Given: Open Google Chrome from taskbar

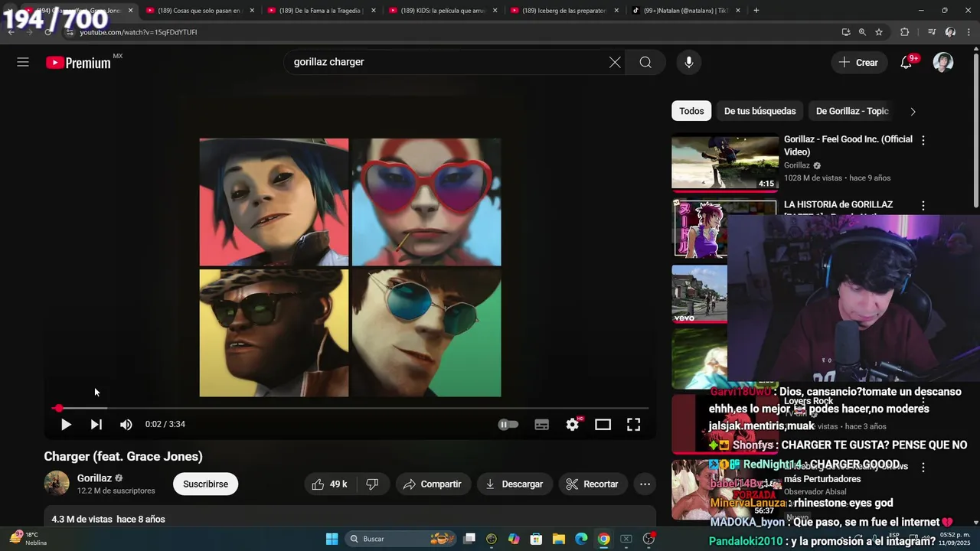Looking at the screenshot, I should 603,539.
